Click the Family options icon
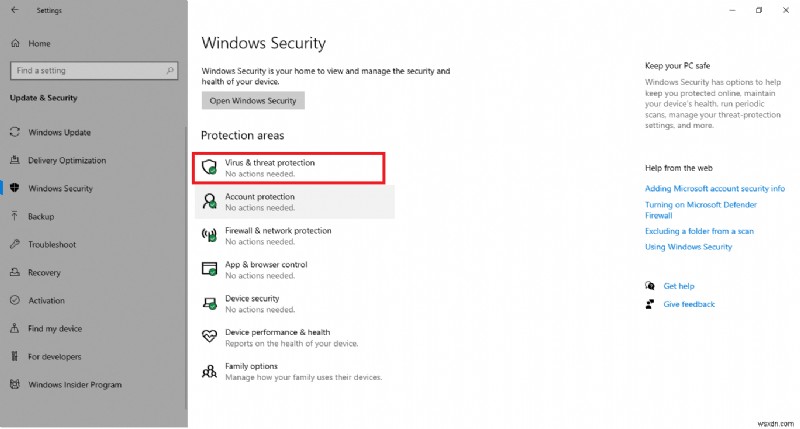 pos(209,371)
